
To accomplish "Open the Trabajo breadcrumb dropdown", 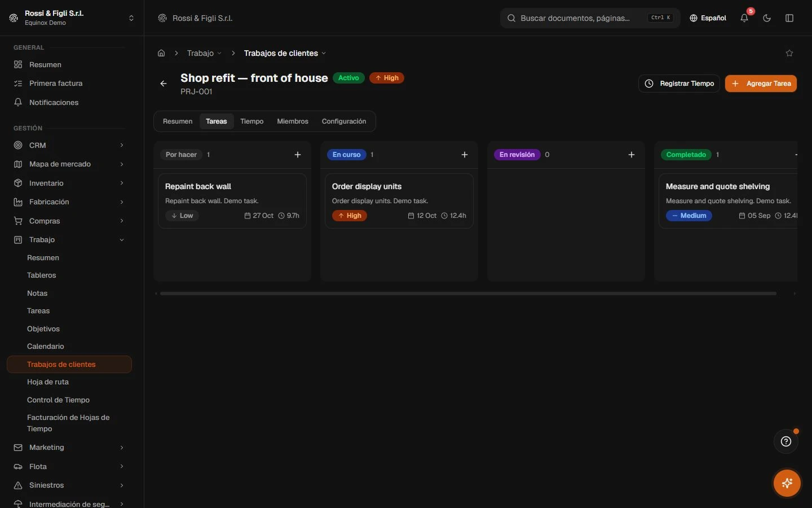I will pos(204,53).
